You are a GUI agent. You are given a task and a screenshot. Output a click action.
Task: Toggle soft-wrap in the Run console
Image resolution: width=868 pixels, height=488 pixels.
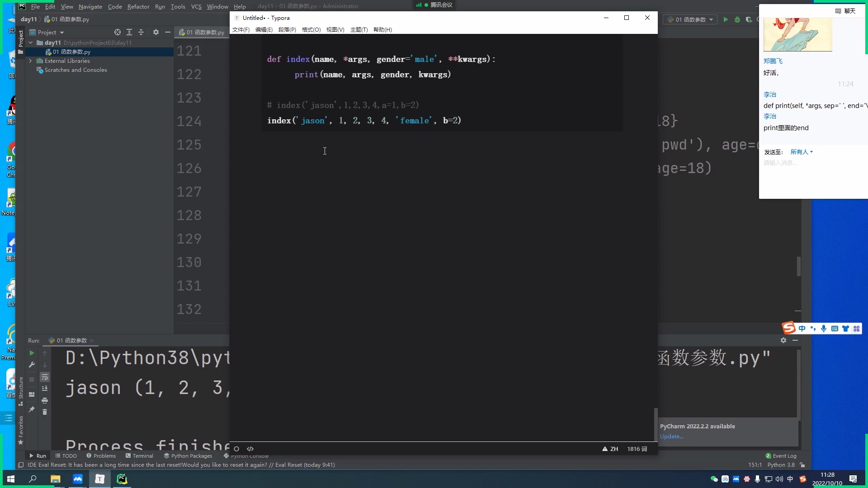tap(45, 377)
